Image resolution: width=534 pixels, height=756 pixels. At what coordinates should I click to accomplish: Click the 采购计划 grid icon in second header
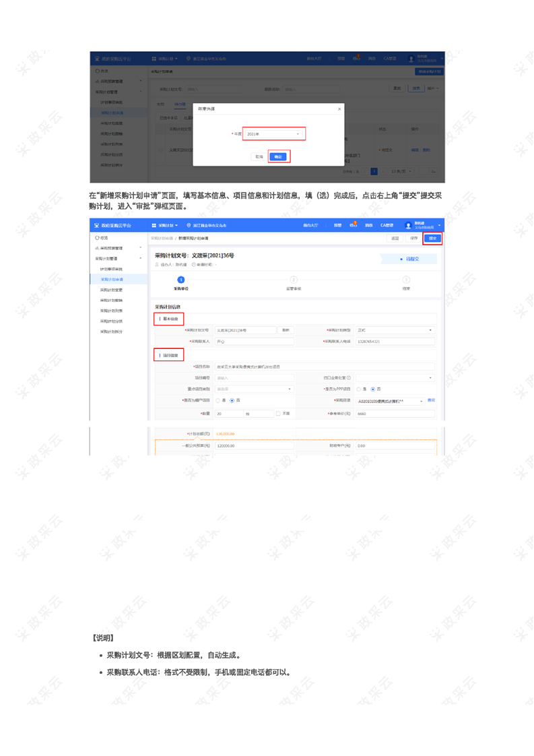[x=154, y=225]
